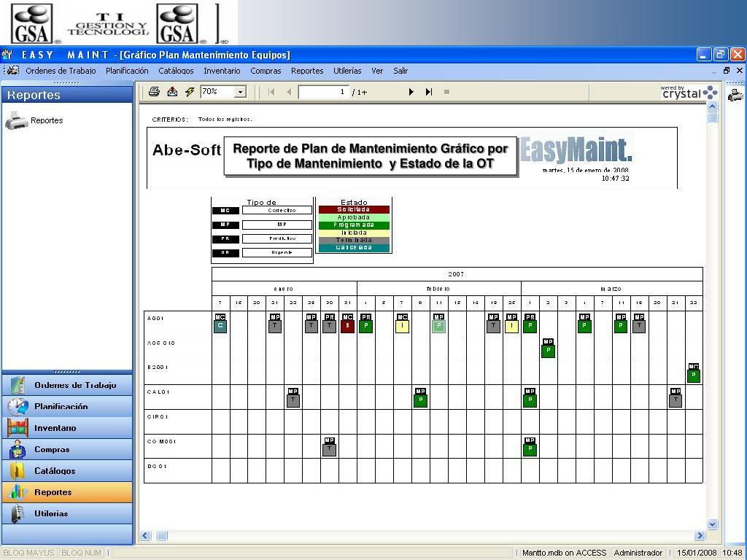
Task: Click the Programada green status swatch
Action: (x=354, y=225)
